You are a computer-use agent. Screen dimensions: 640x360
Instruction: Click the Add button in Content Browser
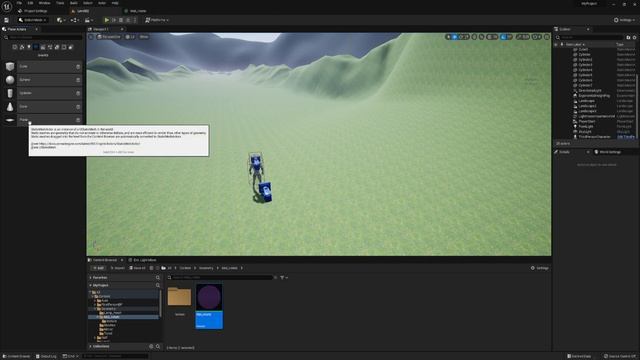(98, 268)
